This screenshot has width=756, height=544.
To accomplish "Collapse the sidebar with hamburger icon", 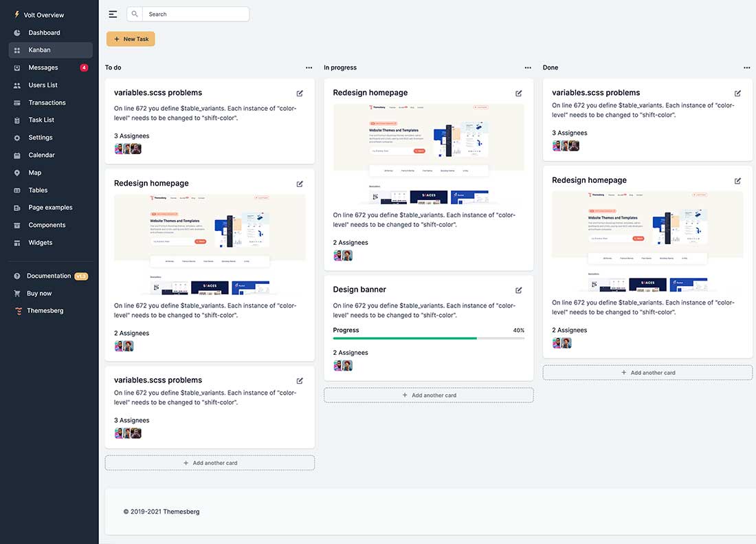I will point(113,13).
